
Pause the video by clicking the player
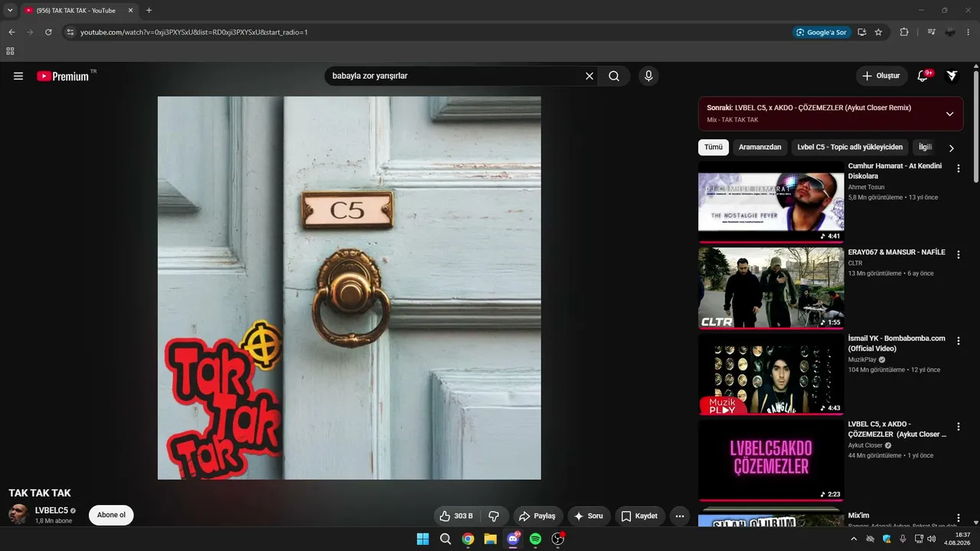coord(349,288)
